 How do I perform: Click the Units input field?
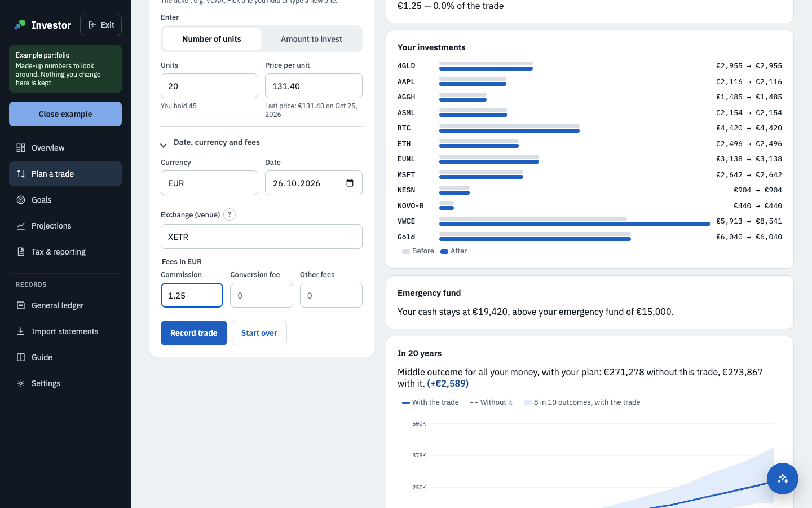(x=209, y=86)
